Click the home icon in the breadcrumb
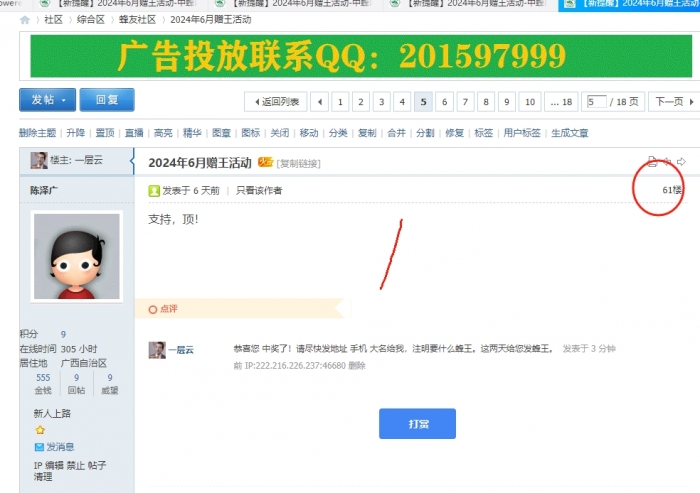This screenshot has height=493, width=700. tap(25, 19)
